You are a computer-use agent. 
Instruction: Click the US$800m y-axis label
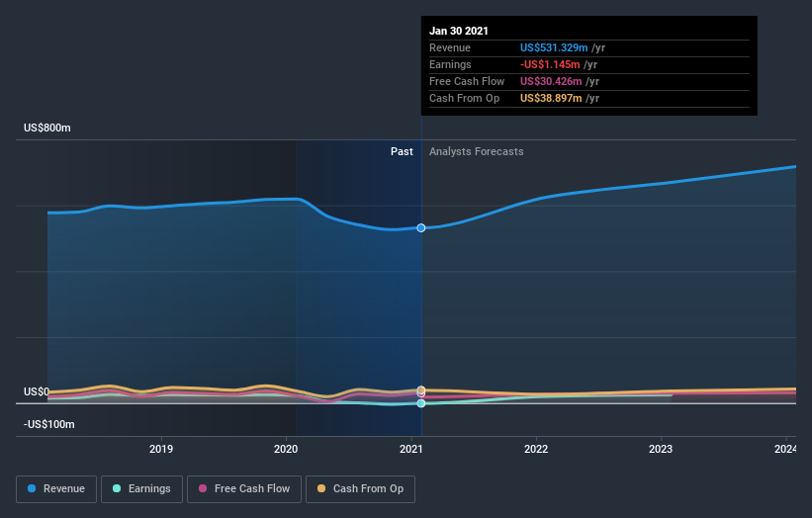coord(47,128)
